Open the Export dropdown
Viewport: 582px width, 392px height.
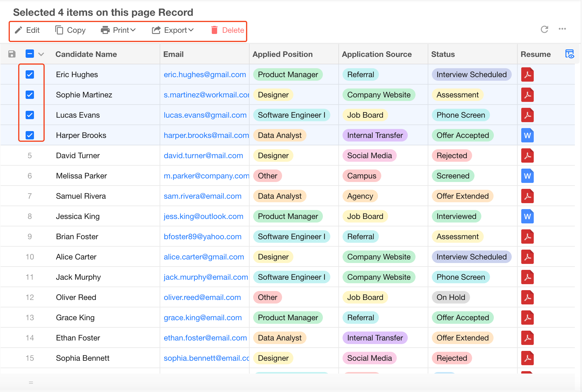pos(173,30)
